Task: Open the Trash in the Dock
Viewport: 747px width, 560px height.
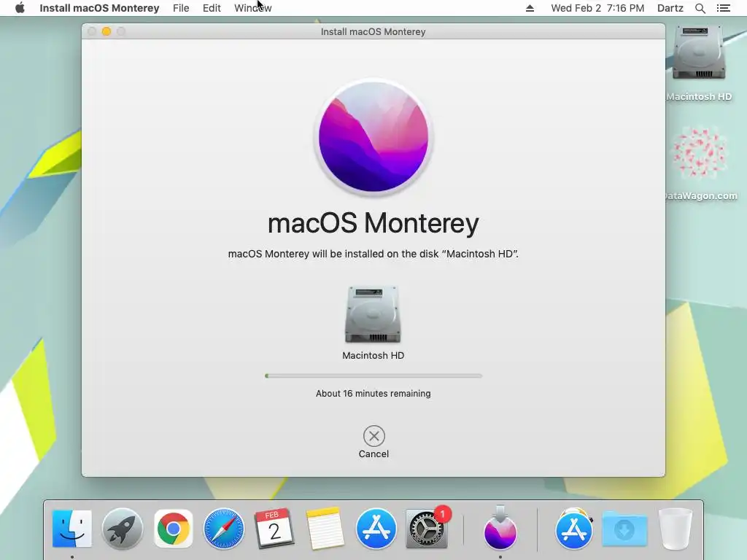Action: [x=675, y=529]
